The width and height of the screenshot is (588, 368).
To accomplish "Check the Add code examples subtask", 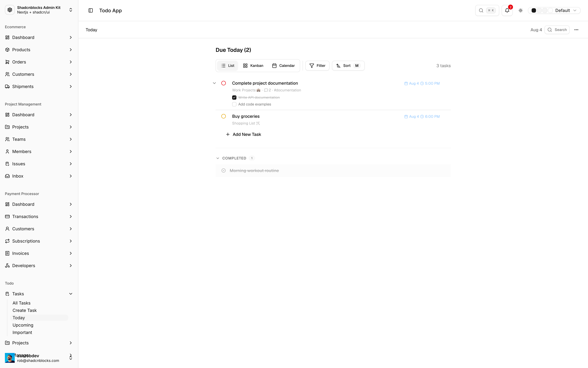I will 234,104.
